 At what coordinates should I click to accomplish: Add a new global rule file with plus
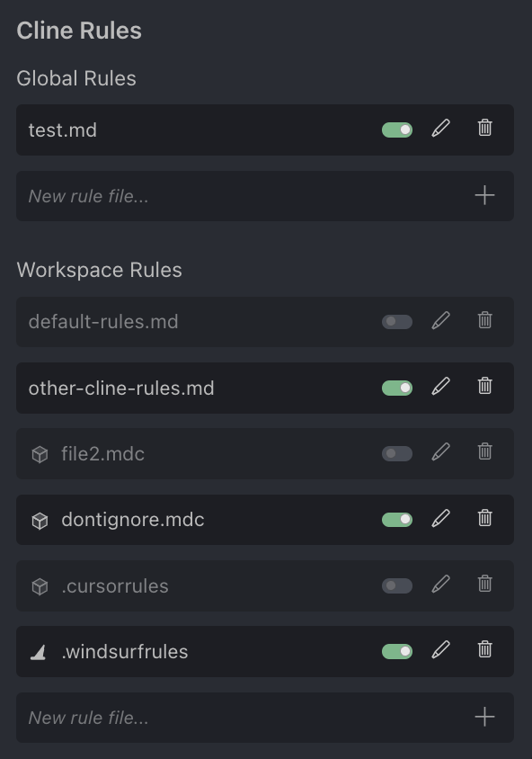[x=484, y=195]
